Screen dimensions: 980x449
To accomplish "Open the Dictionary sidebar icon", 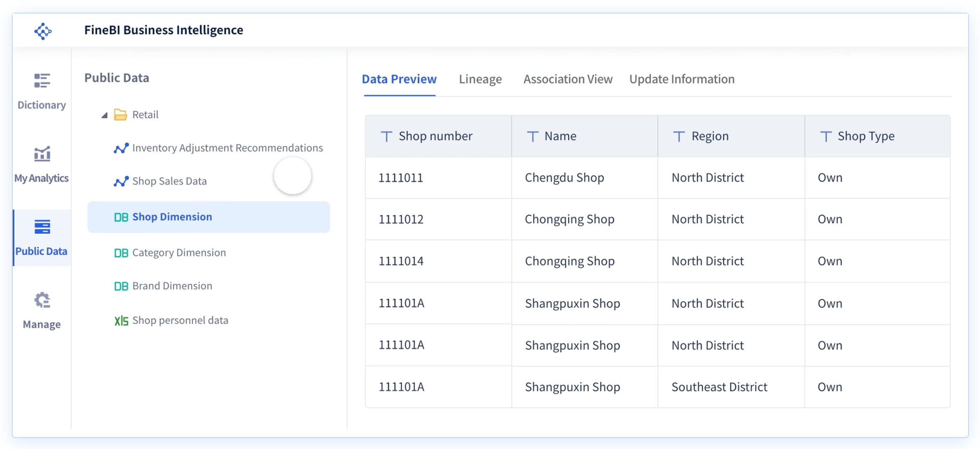I will click(42, 81).
